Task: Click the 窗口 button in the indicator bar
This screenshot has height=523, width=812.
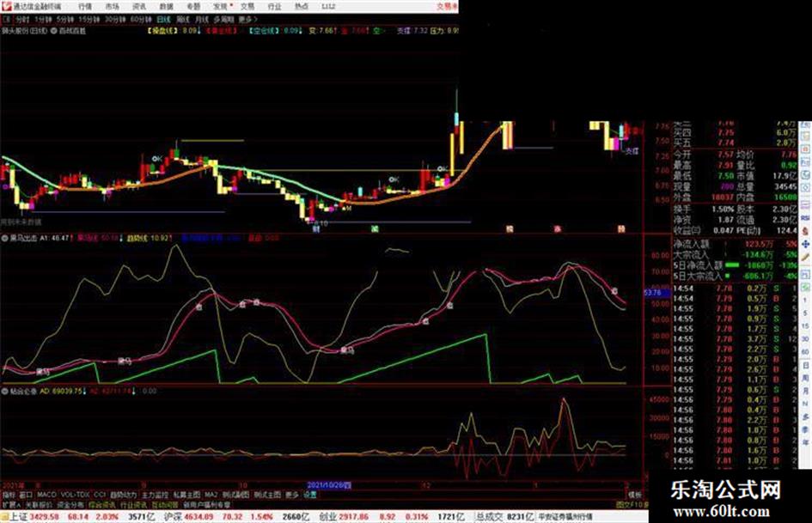Action: pos(26,495)
